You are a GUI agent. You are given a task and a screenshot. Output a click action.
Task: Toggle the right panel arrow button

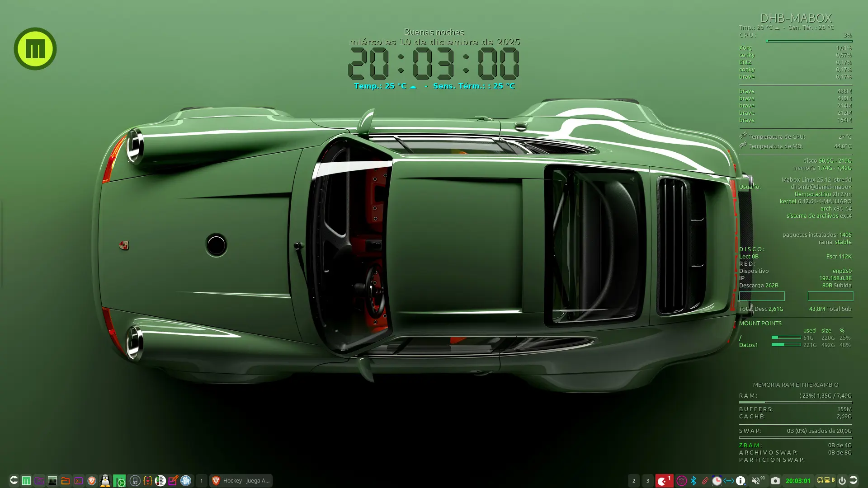point(854,480)
